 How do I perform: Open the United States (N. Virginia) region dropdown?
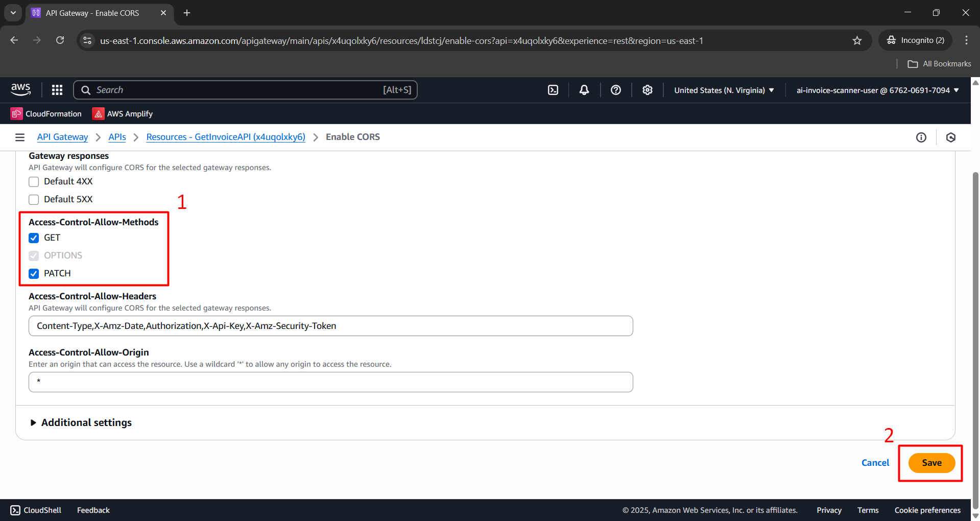coord(724,90)
